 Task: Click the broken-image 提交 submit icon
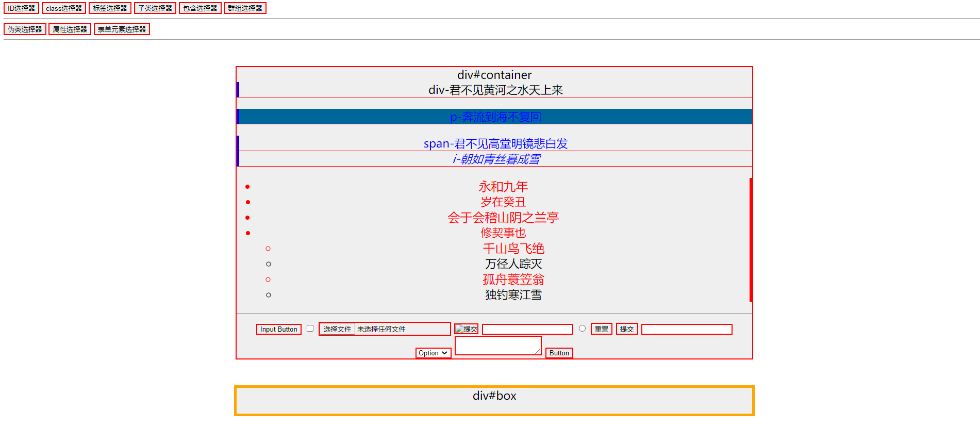point(467,329)
